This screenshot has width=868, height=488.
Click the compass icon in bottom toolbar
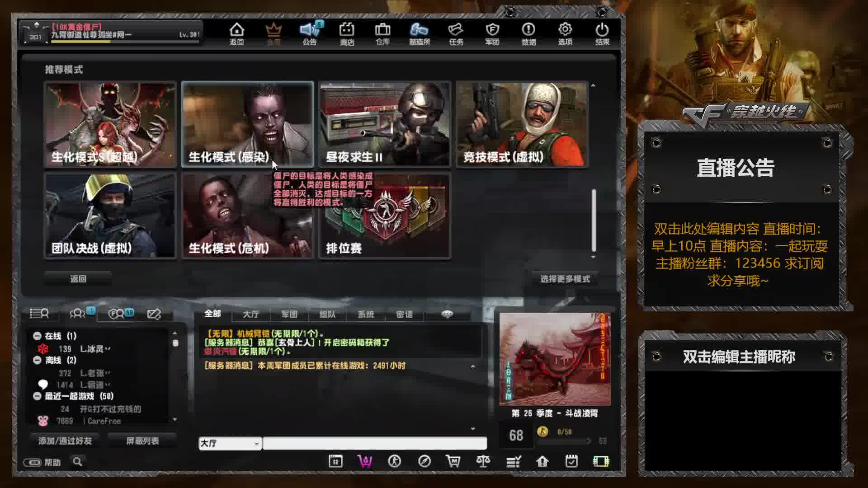coord(424,461)
